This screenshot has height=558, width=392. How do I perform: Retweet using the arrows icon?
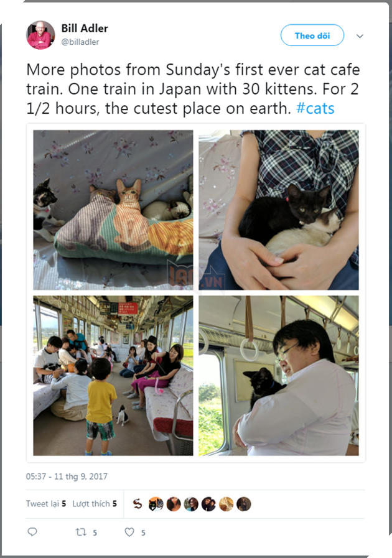pyautogui.click(x=81, y=532)
